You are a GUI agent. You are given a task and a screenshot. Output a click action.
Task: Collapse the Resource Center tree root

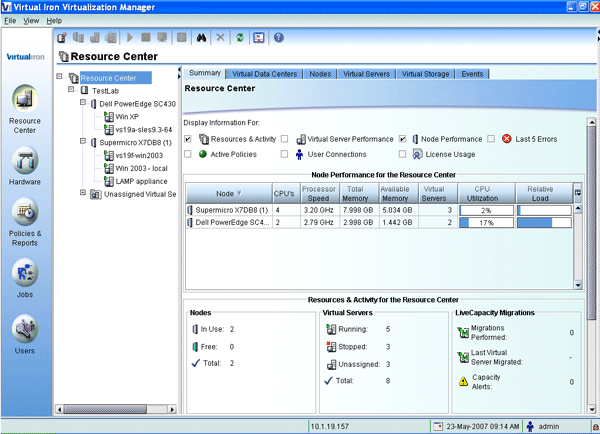tap(59, 76)
